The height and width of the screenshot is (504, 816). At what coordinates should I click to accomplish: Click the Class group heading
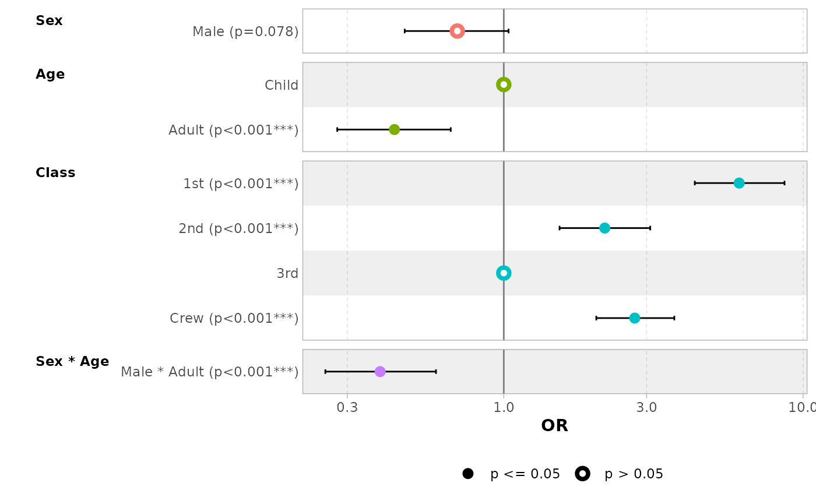[x=55, y=173]
